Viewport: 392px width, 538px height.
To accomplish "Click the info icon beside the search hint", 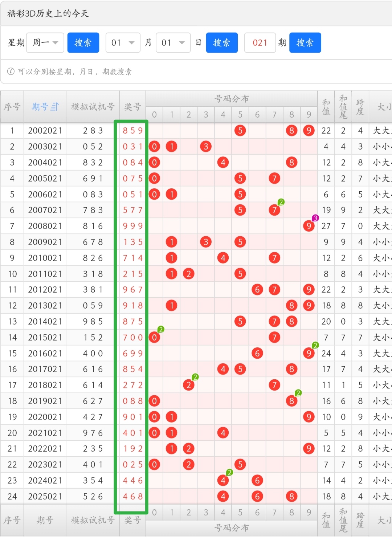I will point(11,72).
